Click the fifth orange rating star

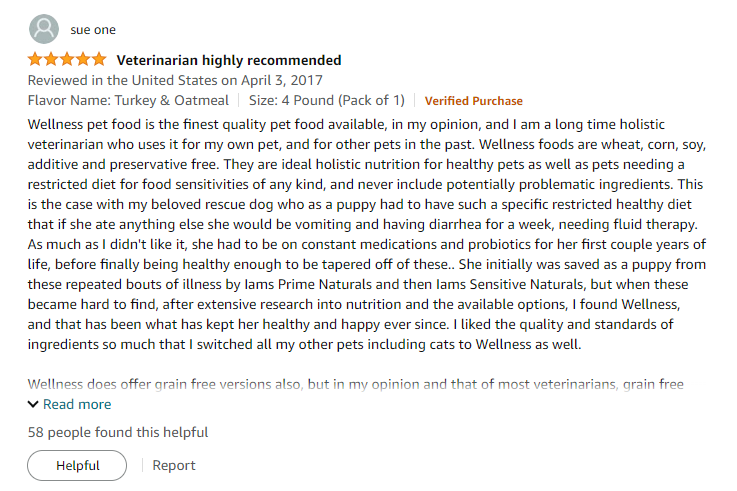(x=99, y=60)
